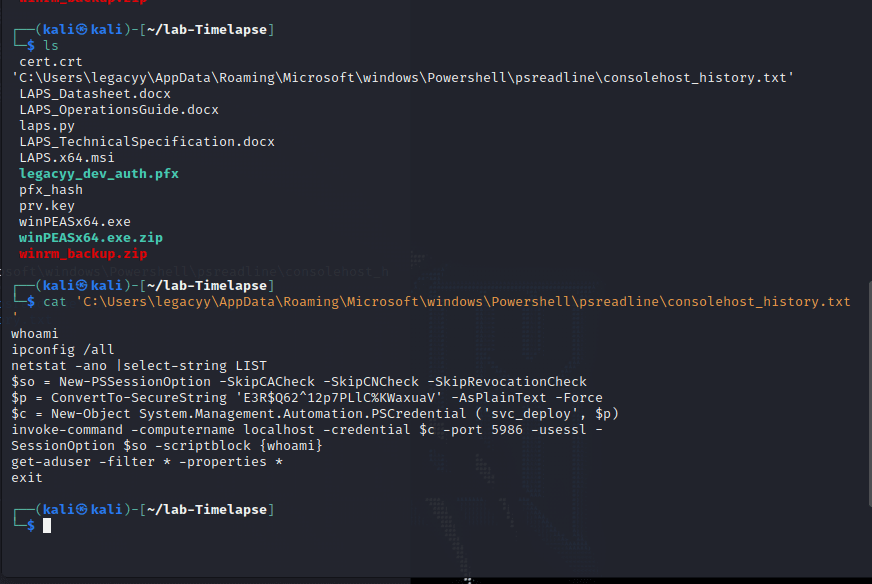Select LAPS_Datasheet.docx in the ls output
The height and width of the screenshot is (584, 872).
click(x=95, y=94)
